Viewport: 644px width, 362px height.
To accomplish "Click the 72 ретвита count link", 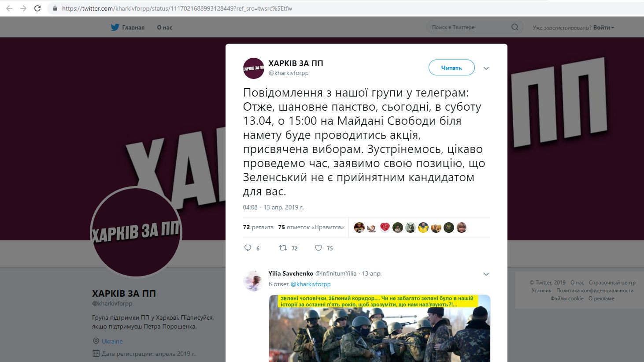I will (x=258, y=228).
